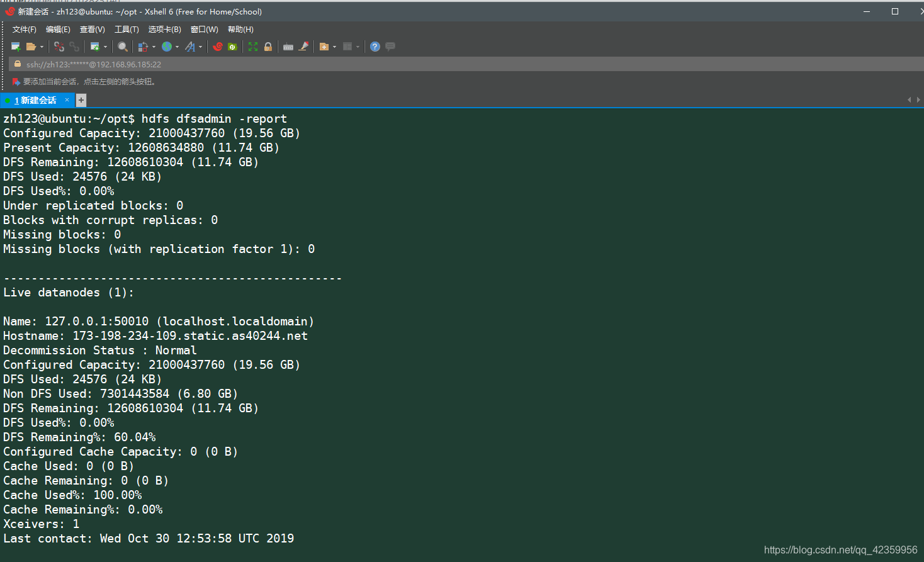Maximize the Xshell window
The width and height of the screenshot is (924, 562).
tap(895, 11)
